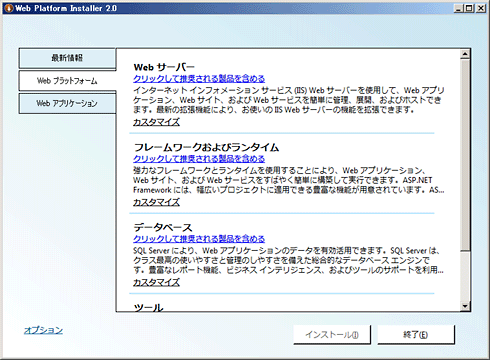Click the recommended products link under データベース
Viewport: 490px width, 360px height.
[x=199, y=239]
